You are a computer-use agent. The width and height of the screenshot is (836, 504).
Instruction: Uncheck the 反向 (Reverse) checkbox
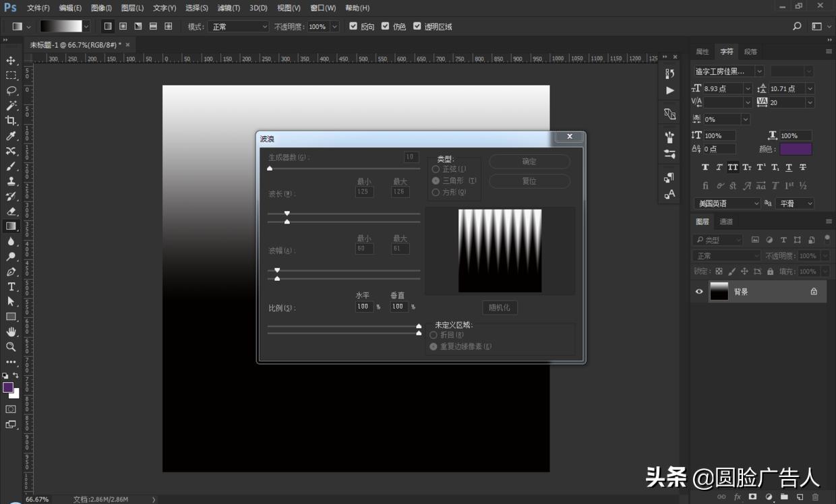coord(353,26)
